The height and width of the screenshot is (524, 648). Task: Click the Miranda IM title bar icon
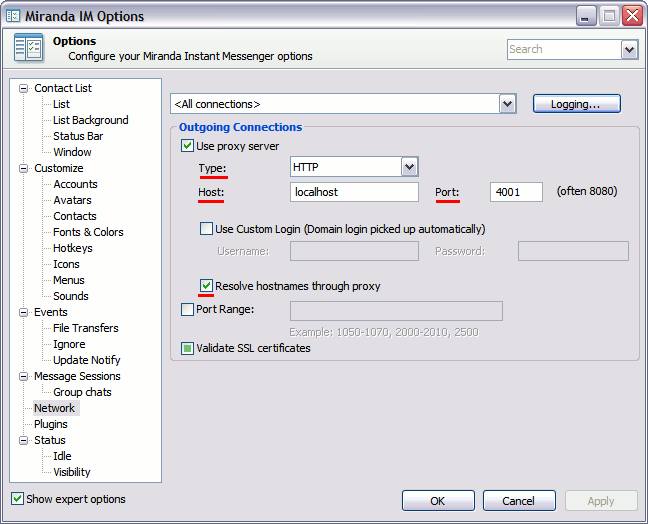pos(13,16)
